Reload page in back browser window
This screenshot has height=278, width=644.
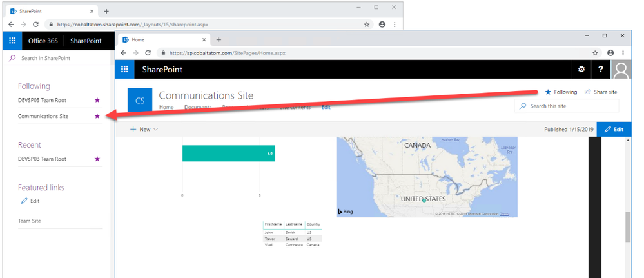[35, 25]
